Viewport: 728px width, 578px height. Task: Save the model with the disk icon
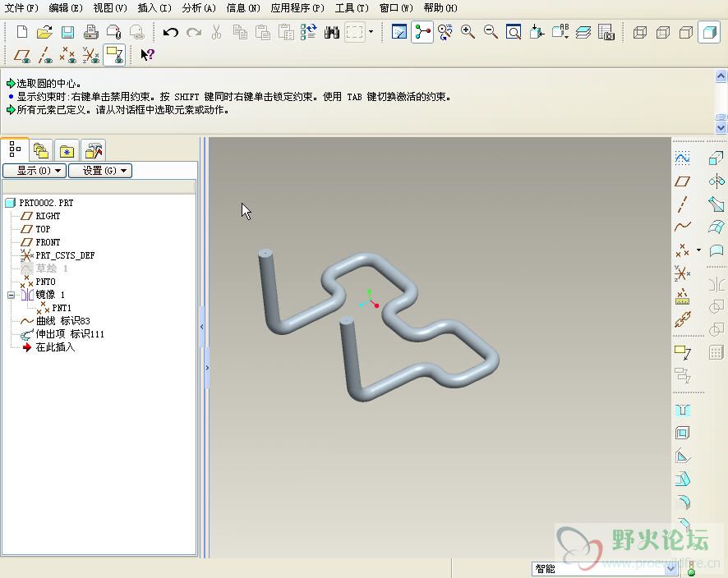pyautogui.click(x=67, y=32)
